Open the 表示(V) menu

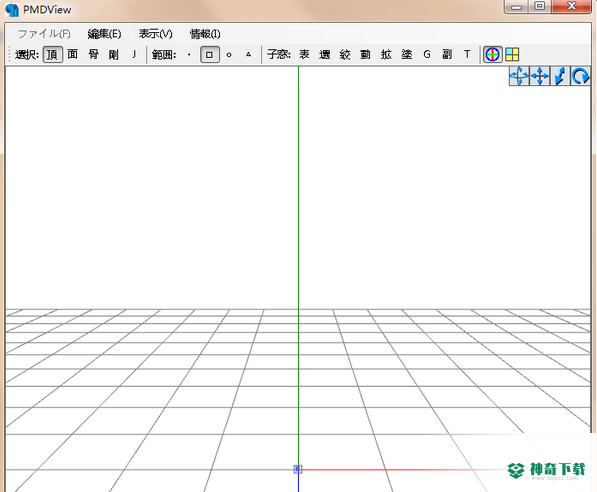coord(155,34)
